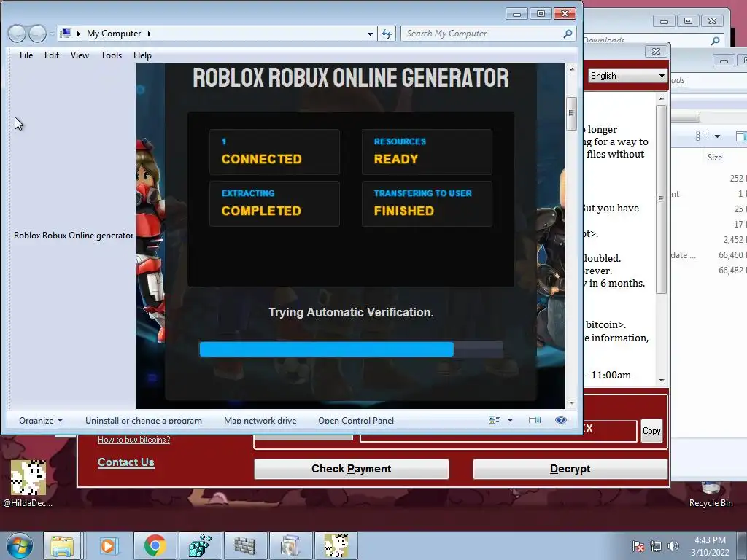Viewport: 747px width, 560px height.
Task: Open the view dropdown arrow in Downloads window
Action: pos(717,136)
